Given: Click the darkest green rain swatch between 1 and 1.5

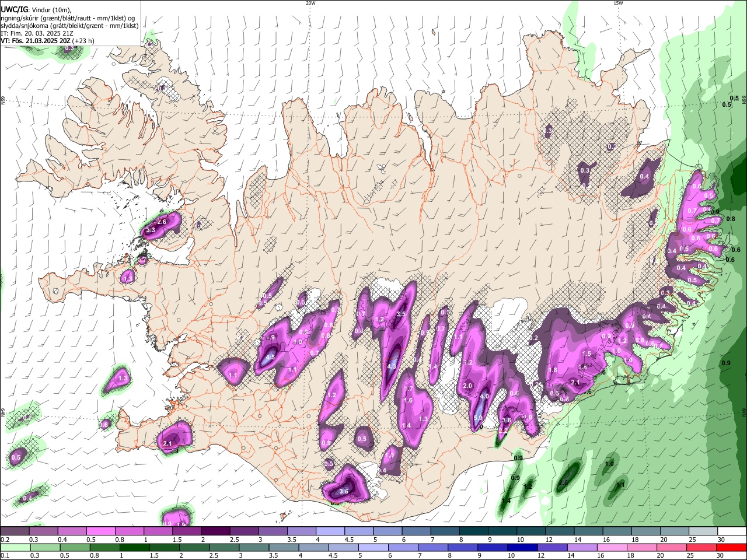Looking at the screenshot, I should 134,548.
